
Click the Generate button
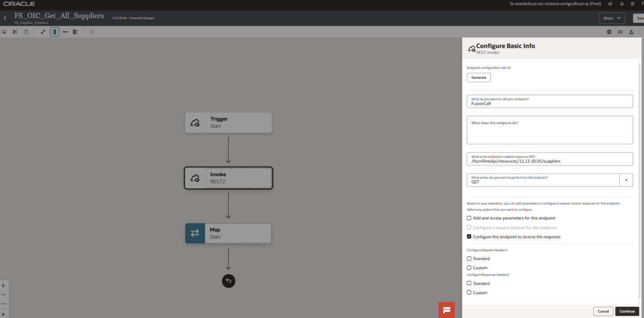coord(479,77)
